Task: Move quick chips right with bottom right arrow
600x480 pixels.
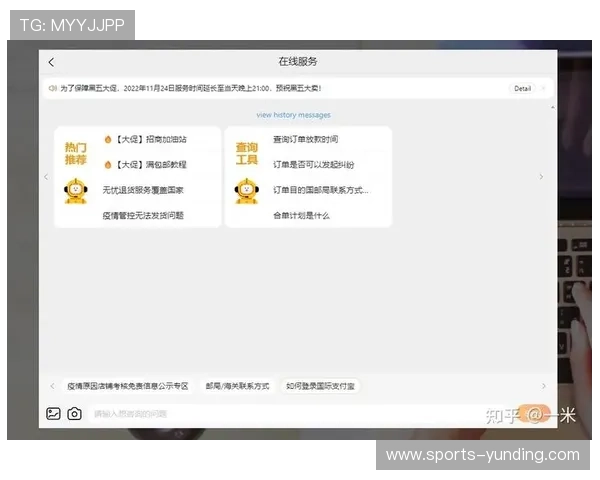Action: [543, 386]
